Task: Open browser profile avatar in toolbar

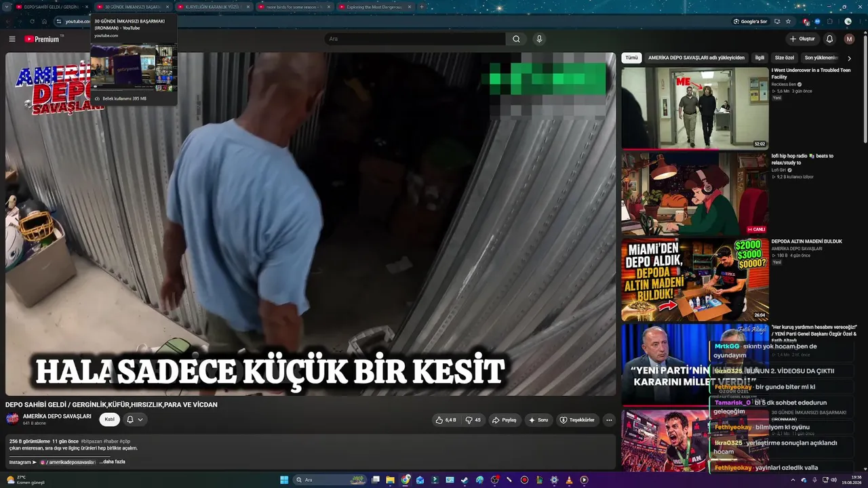Action: [848, 21]
